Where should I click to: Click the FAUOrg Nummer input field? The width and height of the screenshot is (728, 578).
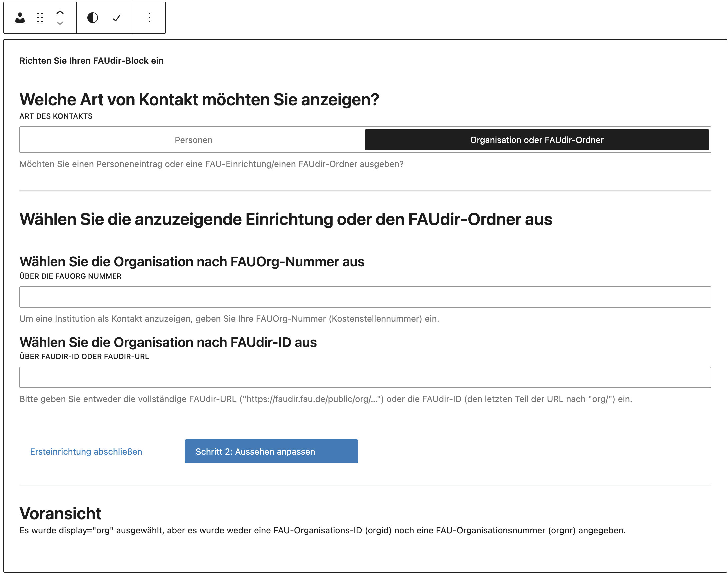point(365,297)
